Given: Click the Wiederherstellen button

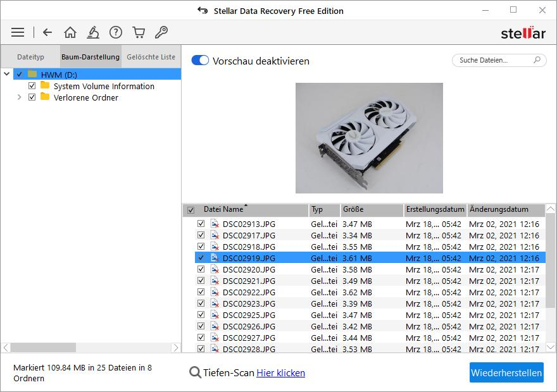Looking at the screenshot, I should (506, 372).
